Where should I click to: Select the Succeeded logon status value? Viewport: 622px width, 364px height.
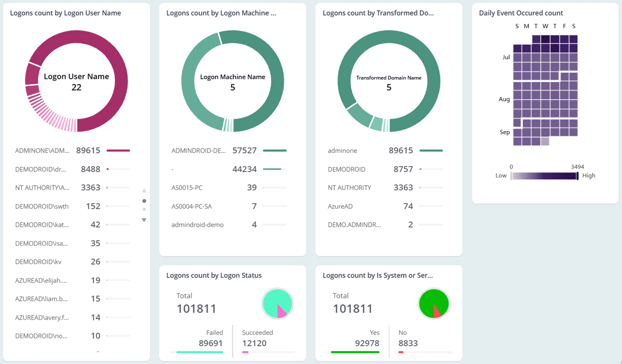click(x=254, y=343)
